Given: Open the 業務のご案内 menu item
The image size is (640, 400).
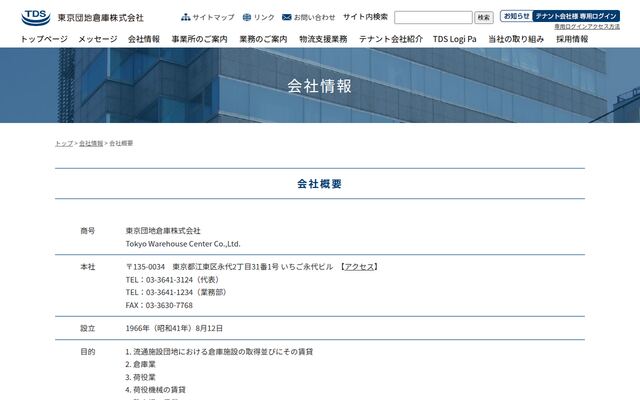Looking at the screenshot, I should pos(263,39).
